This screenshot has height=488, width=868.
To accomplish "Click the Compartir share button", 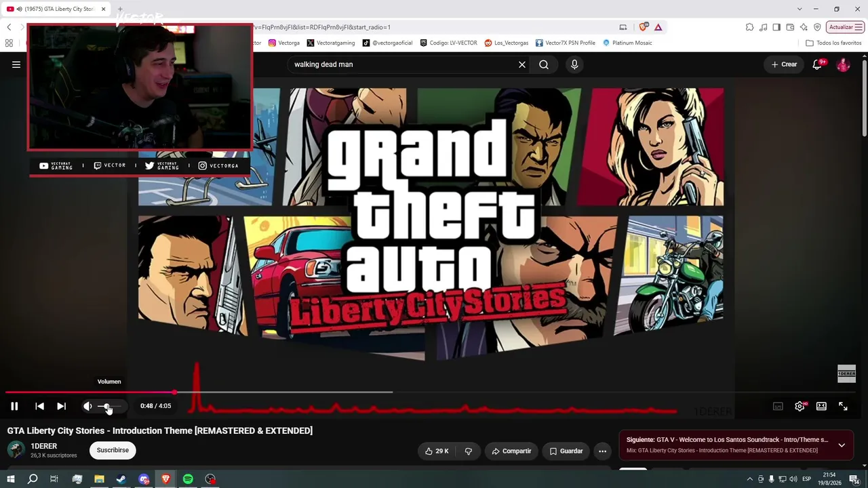I will pos(511,451).
